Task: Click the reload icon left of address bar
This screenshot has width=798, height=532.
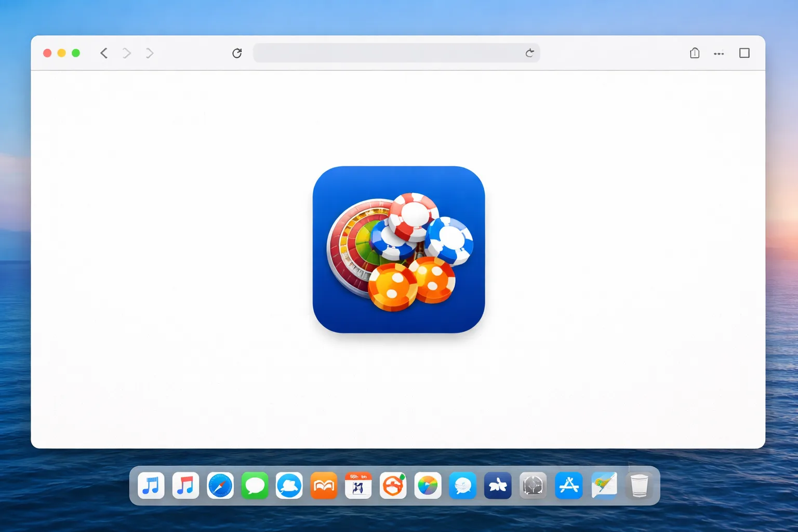Action: 237,53
